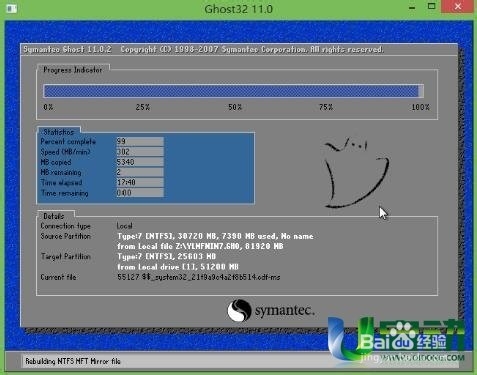The width and height of the screenshot is (477, 375).
Task: Click the Percent complete label
Action: pyautogui.click(x=68, y=141)
